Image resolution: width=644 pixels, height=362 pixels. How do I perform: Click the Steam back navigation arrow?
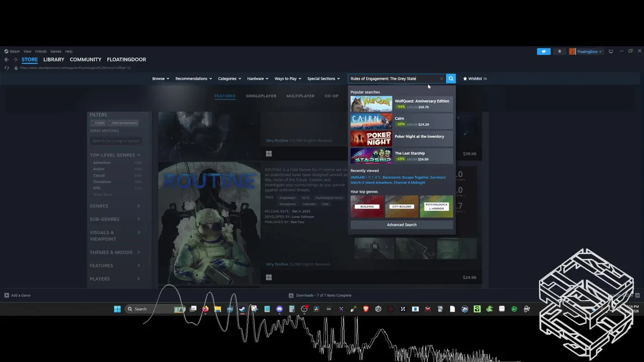pyautogui.click(x=7, y=59)
